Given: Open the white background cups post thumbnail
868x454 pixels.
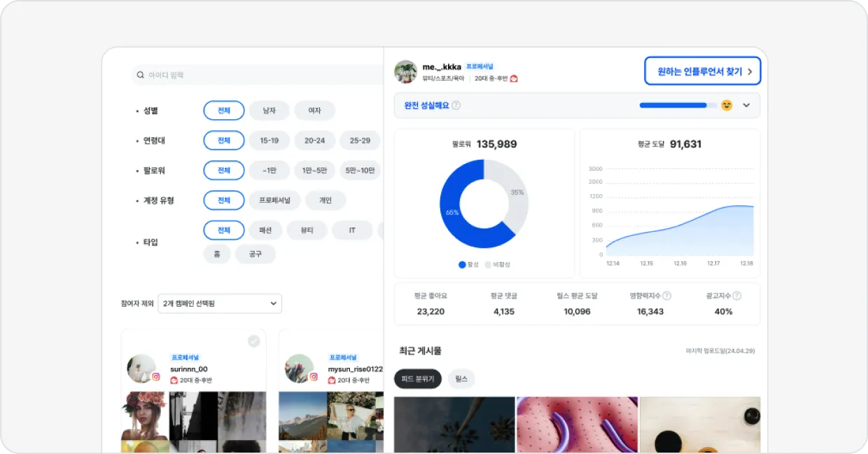Looking at the screenshot, I should (700, 425).
